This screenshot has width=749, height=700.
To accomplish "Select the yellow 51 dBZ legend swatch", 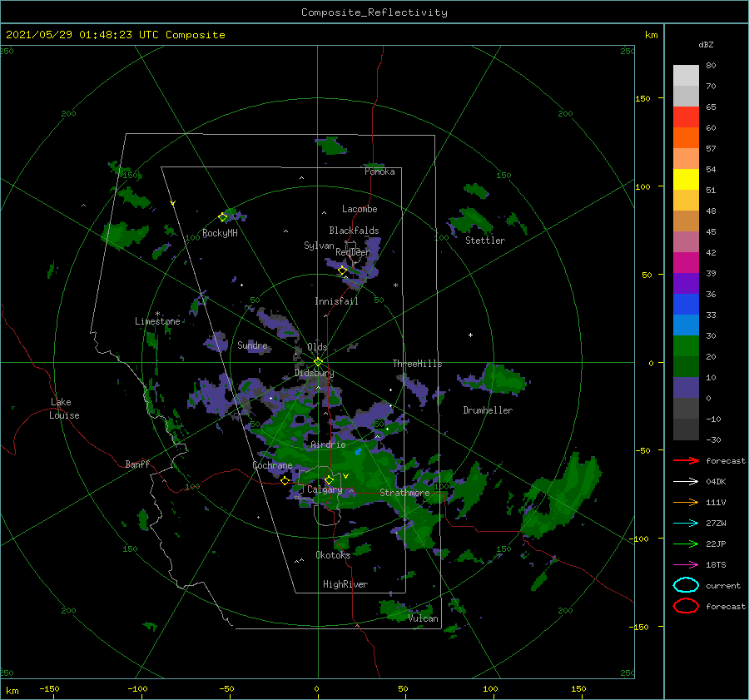I will click(686, 179).
